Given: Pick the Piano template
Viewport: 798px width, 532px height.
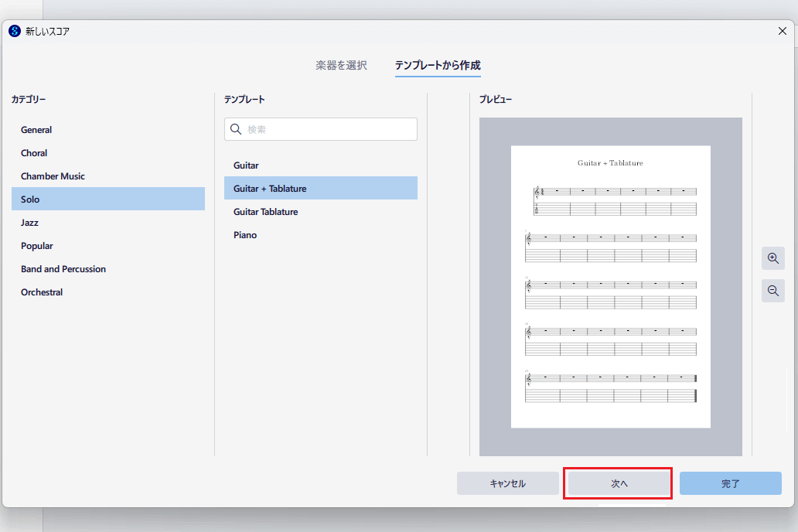Looking at the screenshot, I should 245,235.
